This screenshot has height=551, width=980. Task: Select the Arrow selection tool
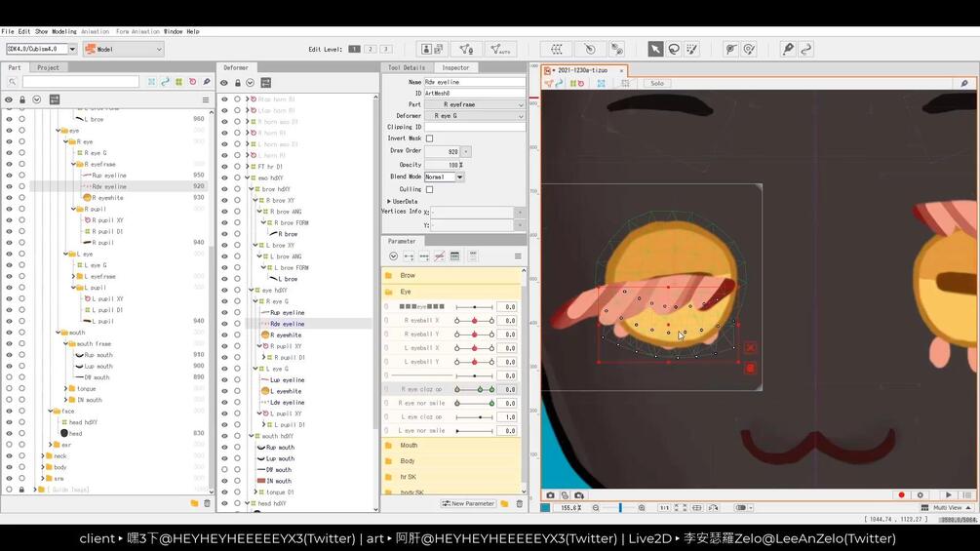click(x=655, y=49)
